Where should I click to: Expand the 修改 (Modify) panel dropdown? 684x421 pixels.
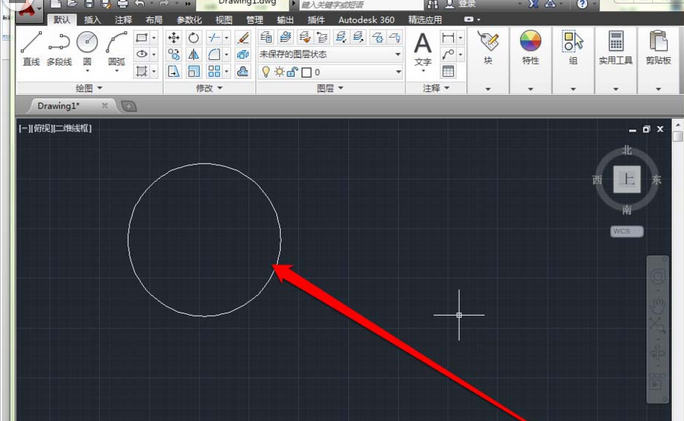pyautogui.click(x=210, y=88)
